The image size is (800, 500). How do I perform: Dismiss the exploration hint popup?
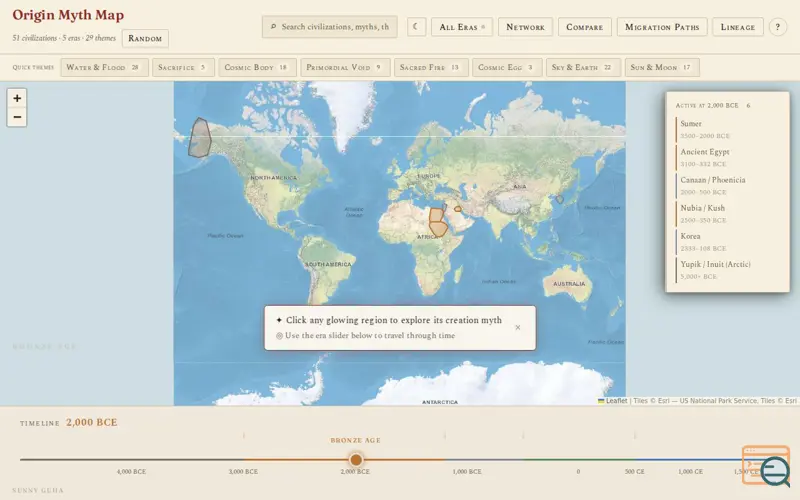click(x=518, y=328)
